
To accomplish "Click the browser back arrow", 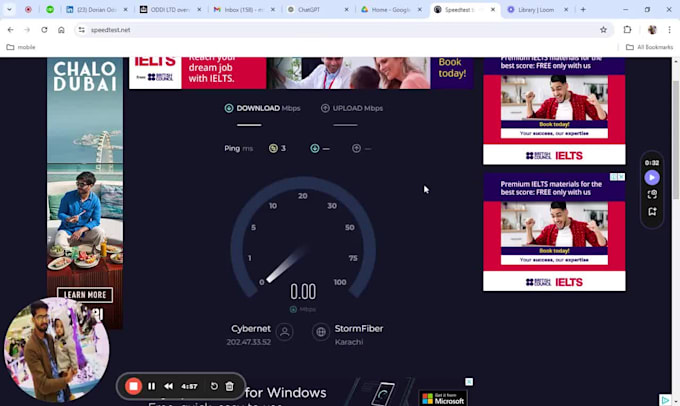I will tap(10, 29).
